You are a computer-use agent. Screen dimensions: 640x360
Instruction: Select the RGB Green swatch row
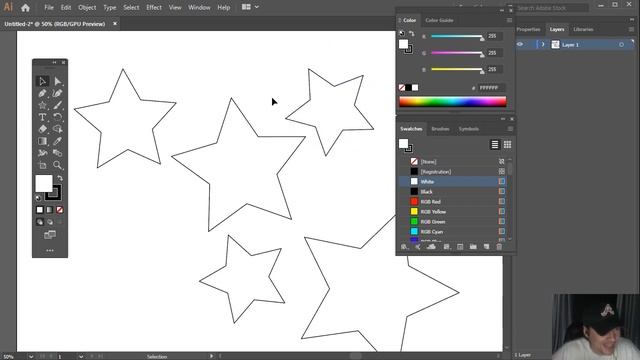(453, 222)
